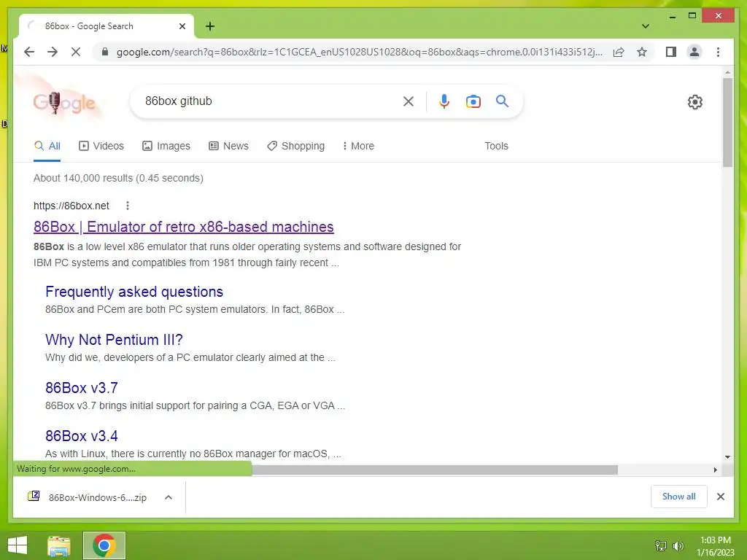747x560 pixels.
Task: Open the Frequently asked questions sitelink
Action: point(134,292)
